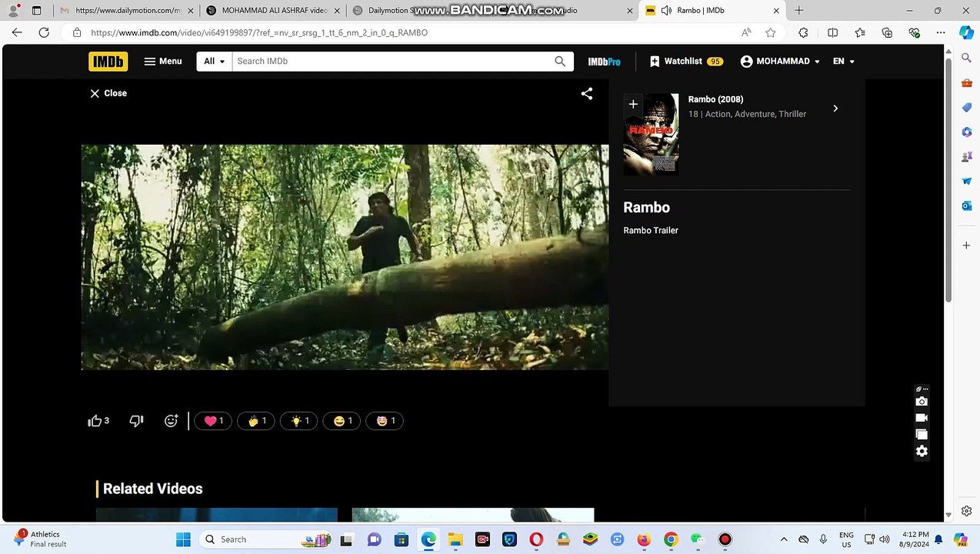Viewport: 980px width, 554px height.
Task: Click the taskbar Search box
Action: coord(267,539)
